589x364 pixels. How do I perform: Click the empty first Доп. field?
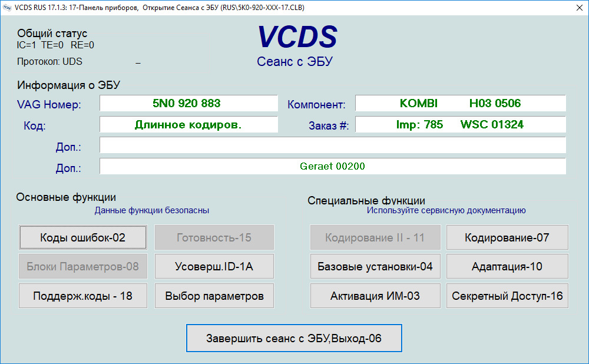332,145
